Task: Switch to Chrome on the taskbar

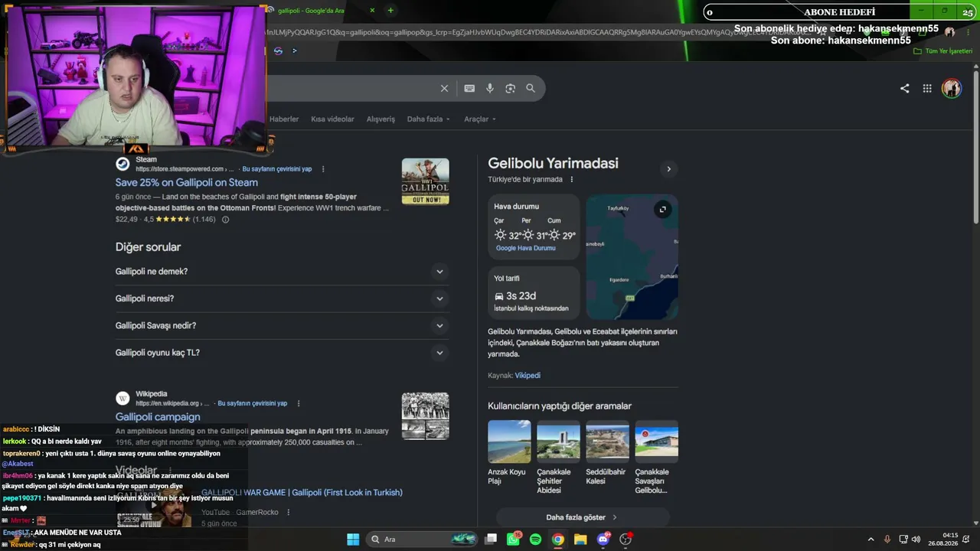Action: coord(558,540)
